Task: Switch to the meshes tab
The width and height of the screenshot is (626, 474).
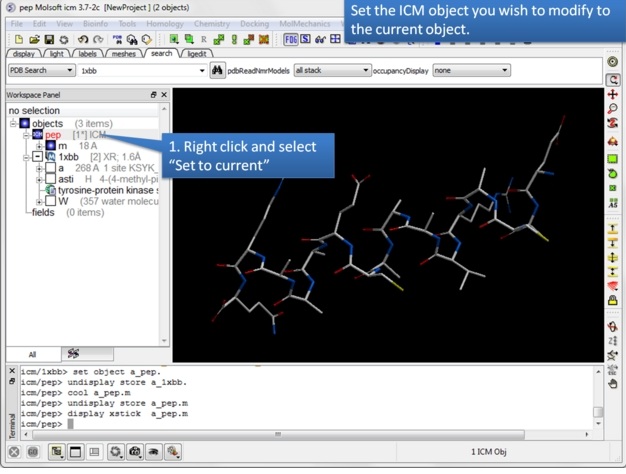Action: (123, 54)
